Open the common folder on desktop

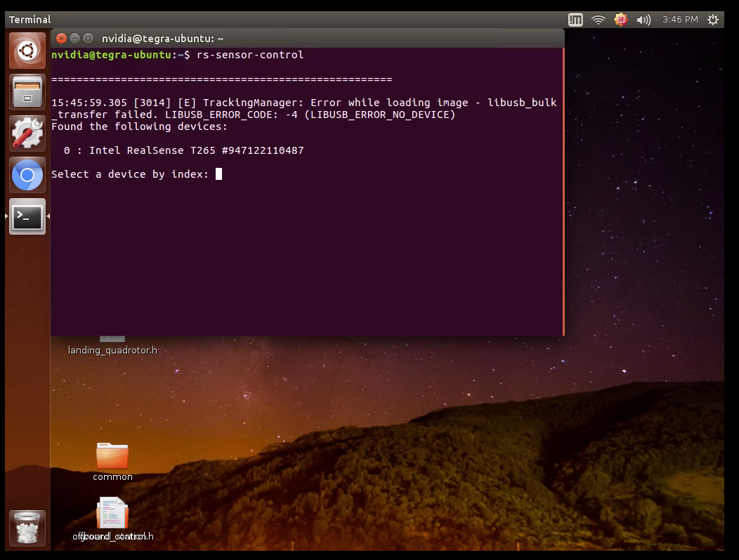(x=112, y=462)
